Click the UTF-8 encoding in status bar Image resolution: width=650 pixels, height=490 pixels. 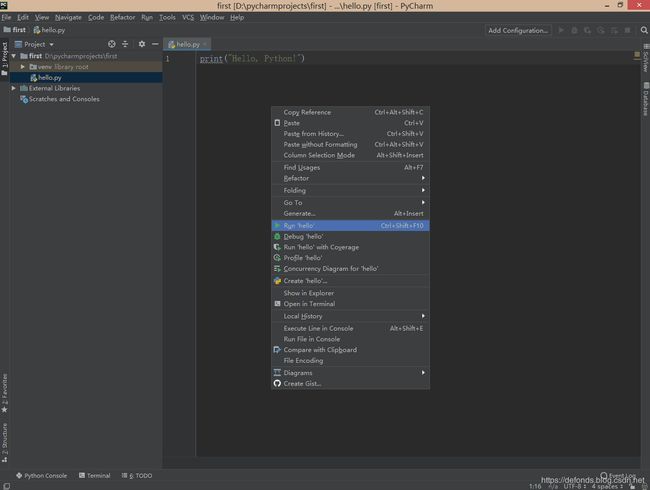574,486
